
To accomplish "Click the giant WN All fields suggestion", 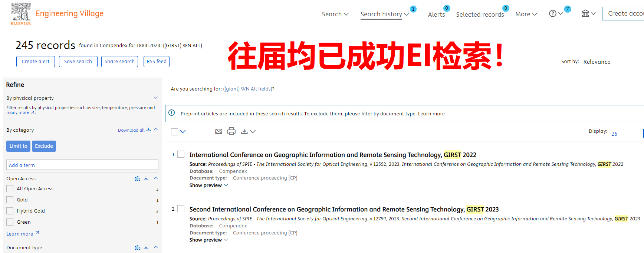I will (247, 89).
